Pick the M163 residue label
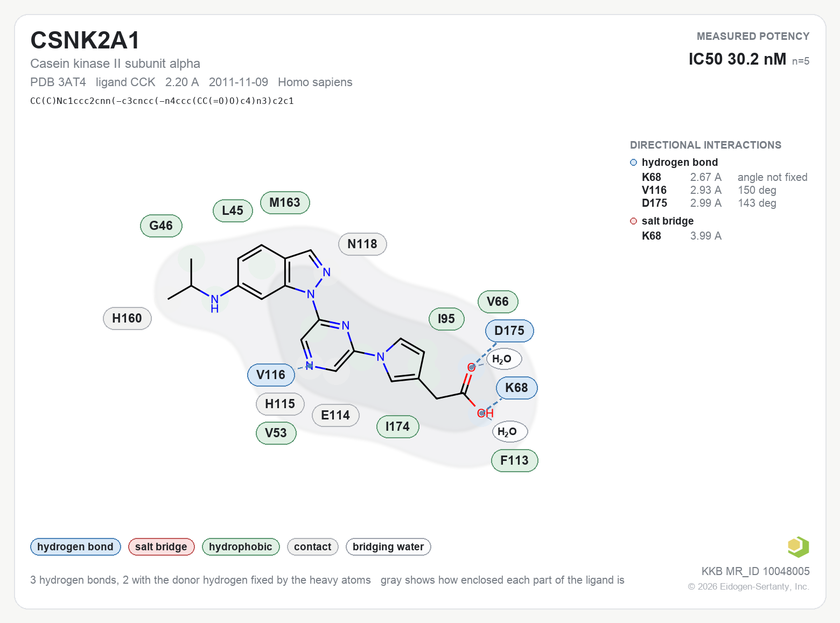Screen dimensions: 840x623 285,202
